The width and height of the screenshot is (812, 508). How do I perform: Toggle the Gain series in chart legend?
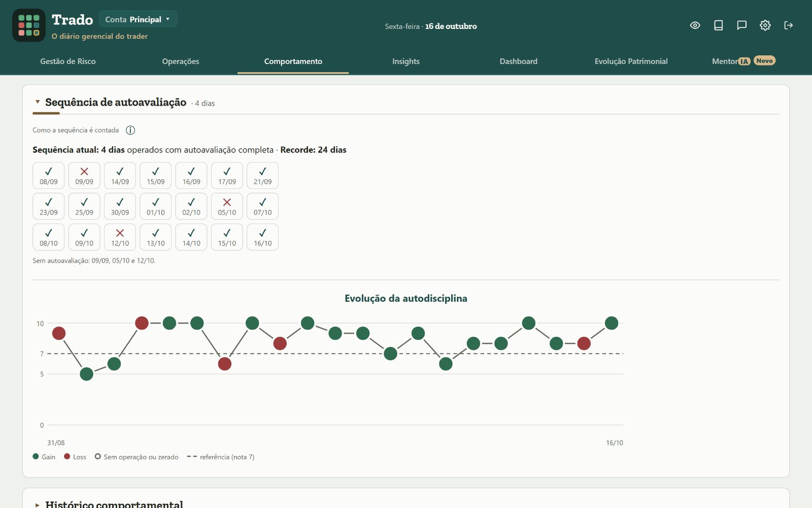44,457
